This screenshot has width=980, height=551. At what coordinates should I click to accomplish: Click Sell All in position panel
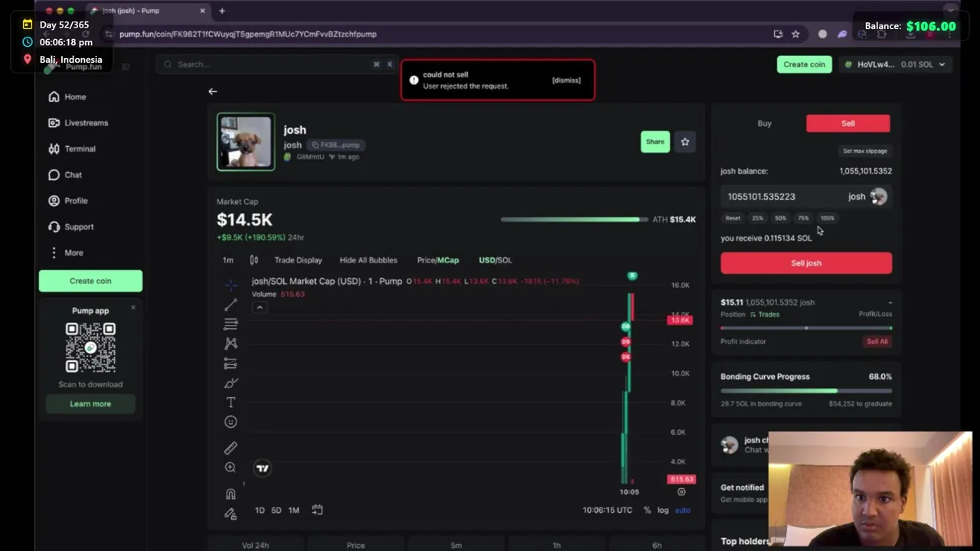click(877, 341)
